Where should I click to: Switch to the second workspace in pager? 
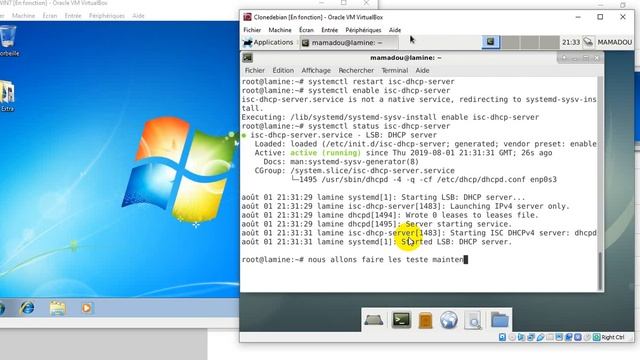(x=511, y=42)
